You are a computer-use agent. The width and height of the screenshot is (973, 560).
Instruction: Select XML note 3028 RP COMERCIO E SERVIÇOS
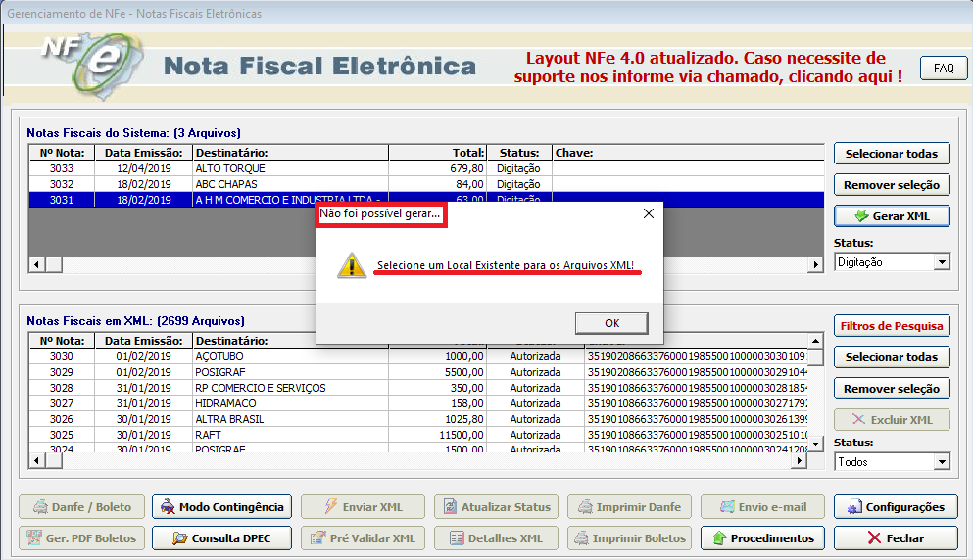[418, 388]
